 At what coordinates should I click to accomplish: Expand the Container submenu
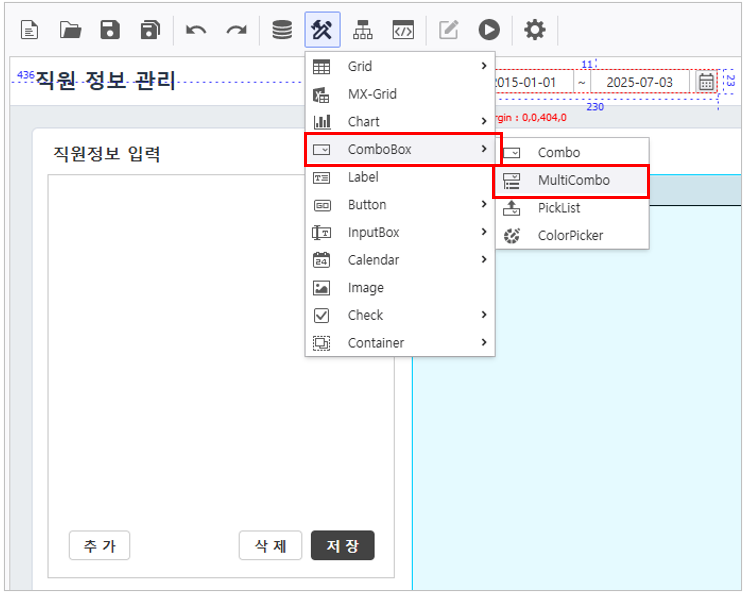click(x=400, y=343)
